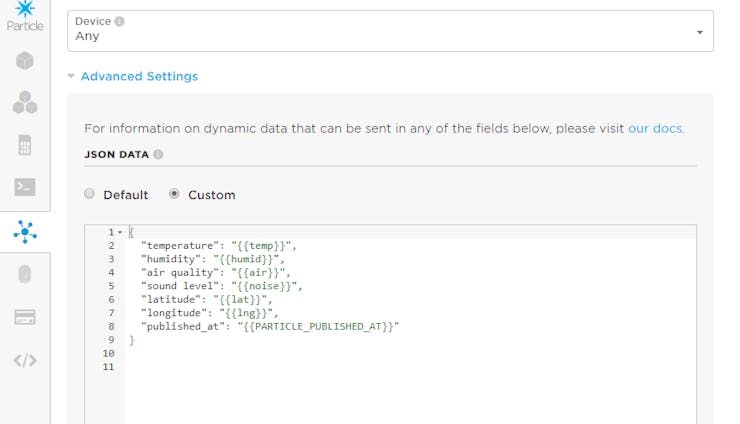The width and height of the screenshot is (740, 424).
Task: Click the code brackets sidebar icon
Action: click(x=25, y=360)
